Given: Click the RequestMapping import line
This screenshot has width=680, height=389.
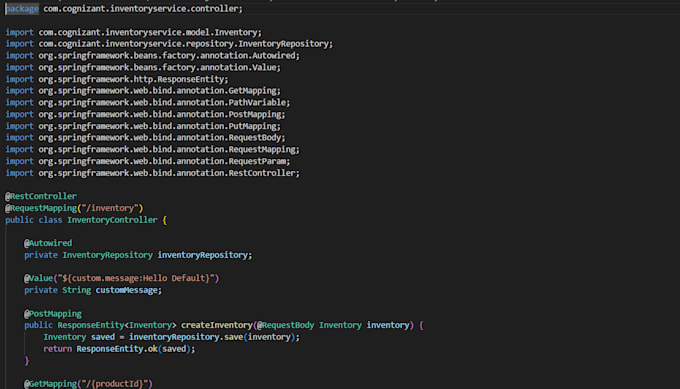Looking at the screenshot, I should 152,149.
